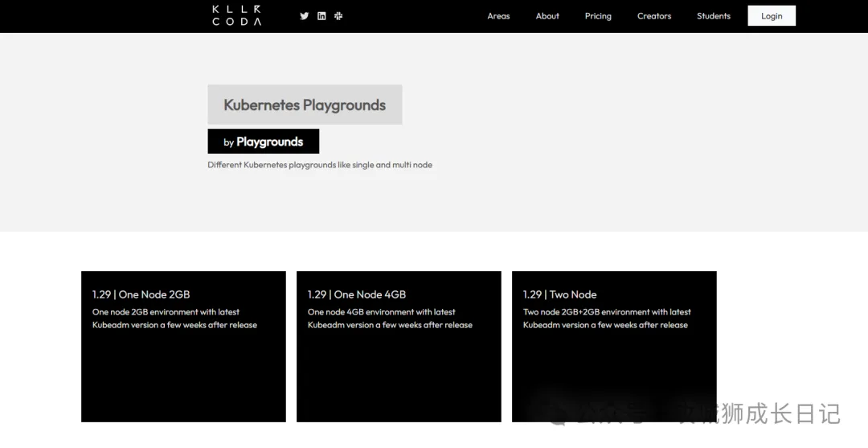The image size is (868, 448).
Task: Click the 'Different Kubernetes playgrounds' description text
Action: point(320,164)
